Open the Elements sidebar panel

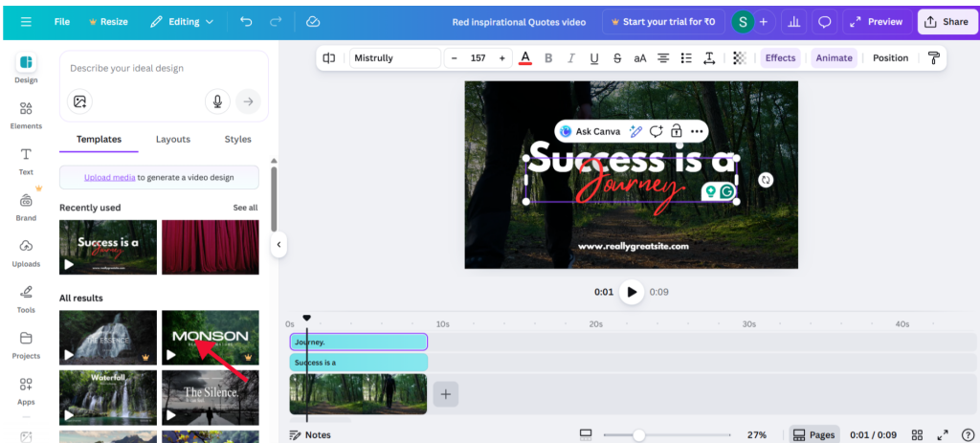click(26, 115)
